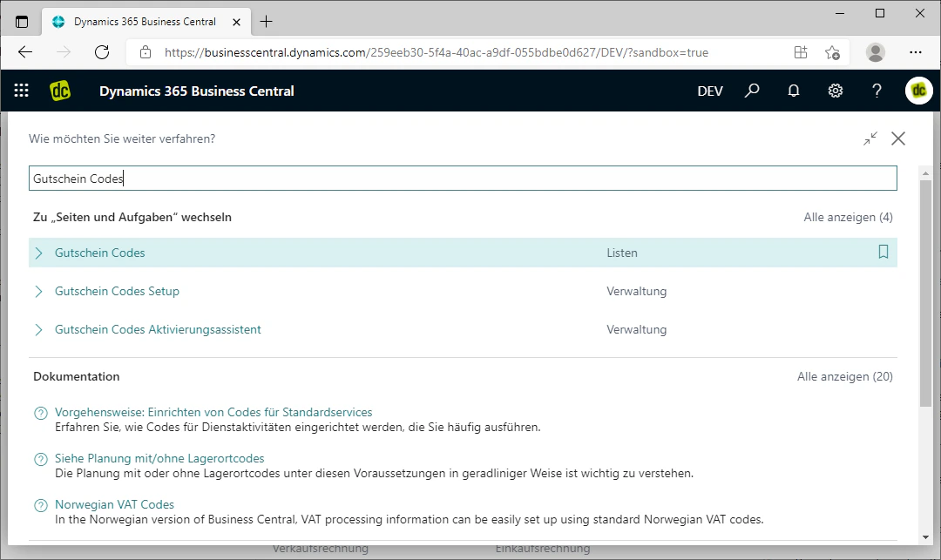
Task: Click the Dynamics 365 Business Central header title
Action: 197,91
